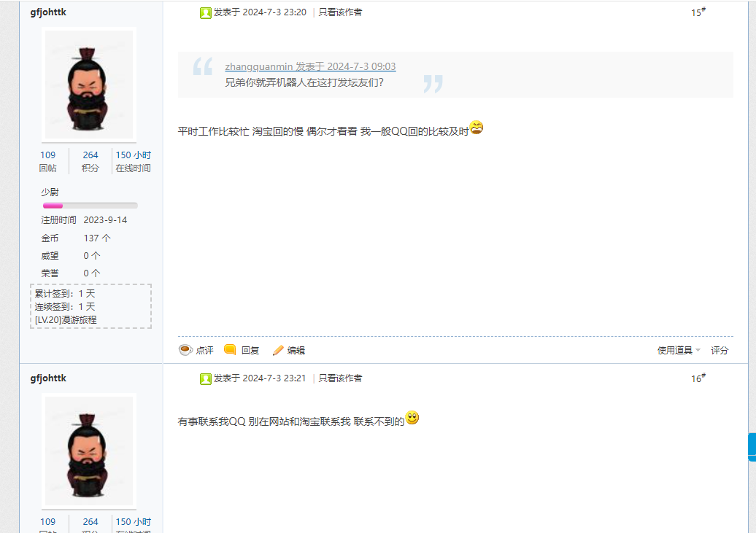Click the green user icon on post 15
This screenshot has height=533, width=756.
(205, 13)
